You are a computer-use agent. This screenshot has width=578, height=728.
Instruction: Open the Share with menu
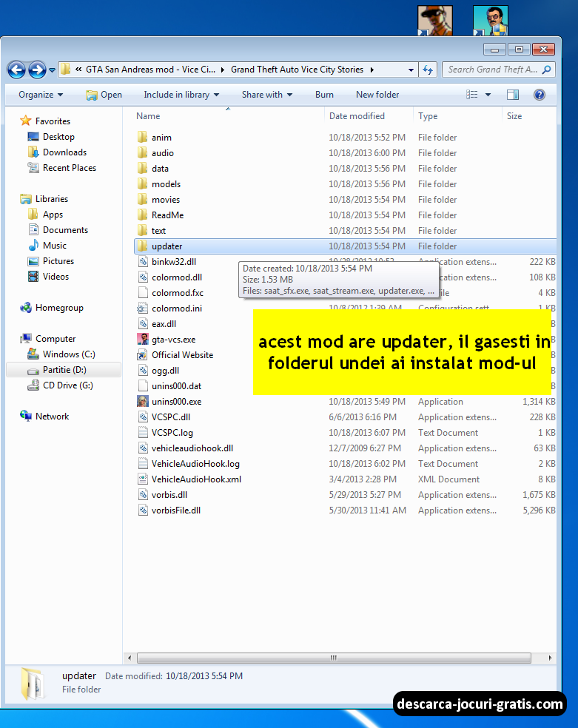[267, 95]
